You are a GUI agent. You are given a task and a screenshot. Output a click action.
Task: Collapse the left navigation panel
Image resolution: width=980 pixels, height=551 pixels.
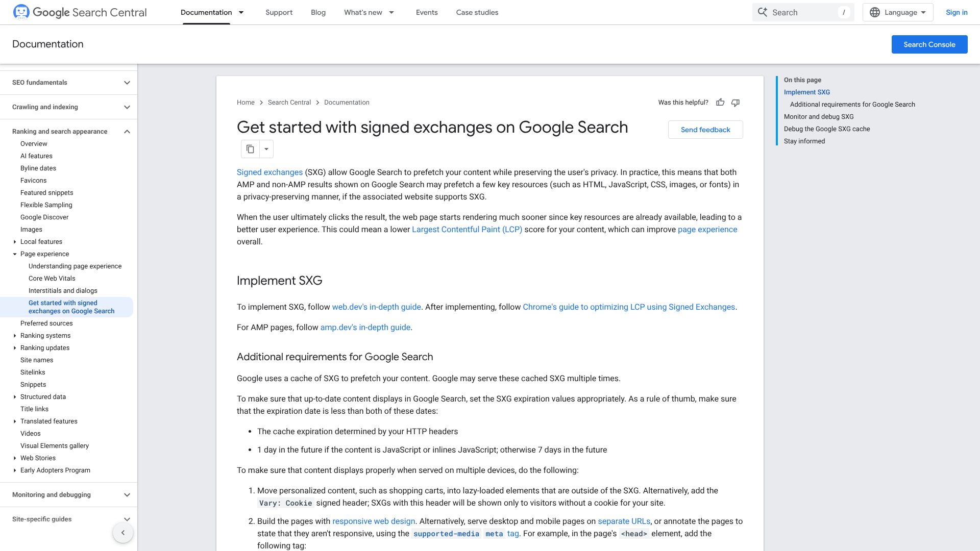click(x=123, y=533)
